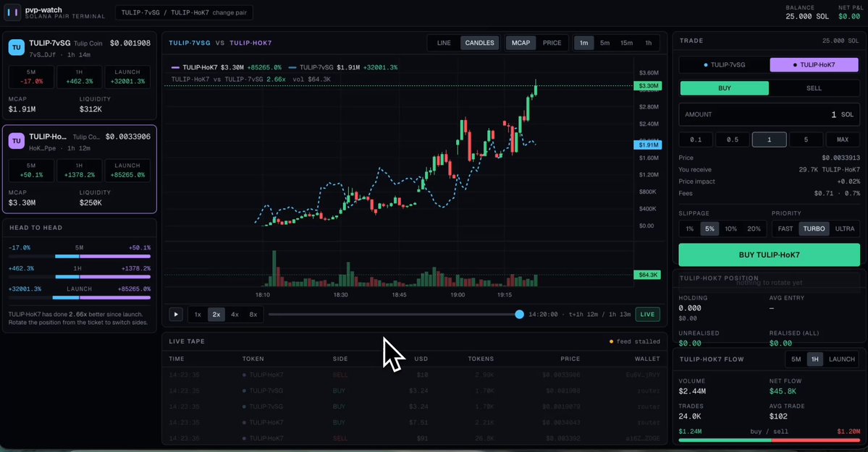The width and height of the screenshot is (868, 452).
Task: Switch to the SELL side
Action: tap(814, 88)
